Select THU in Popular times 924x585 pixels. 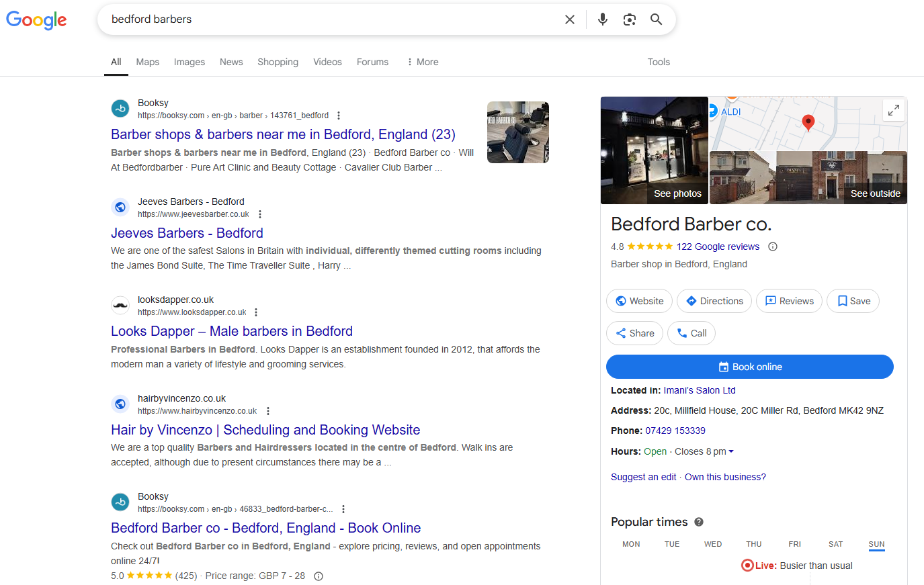pyautogui.click(x=754, y=544)
